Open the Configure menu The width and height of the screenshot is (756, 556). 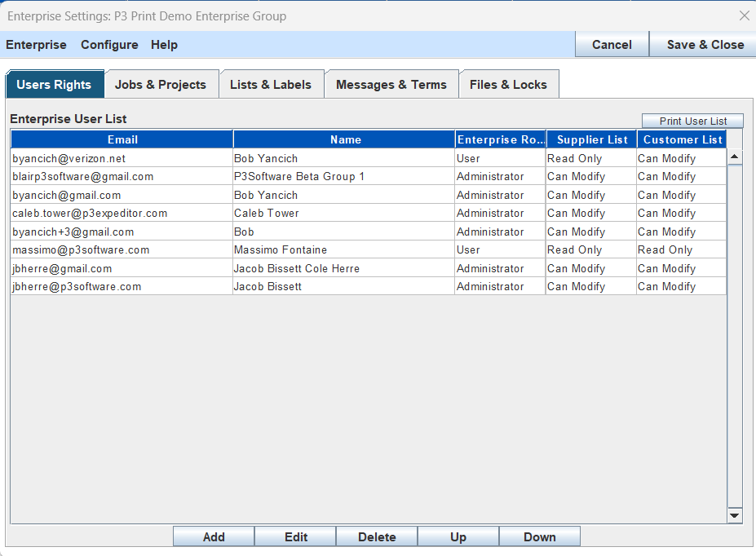click(x=109, y=45)
